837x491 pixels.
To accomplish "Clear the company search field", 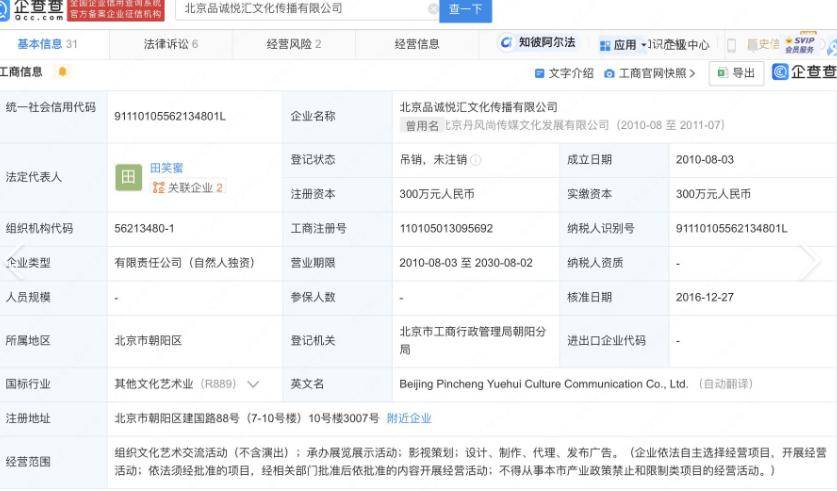I will 433,9.
